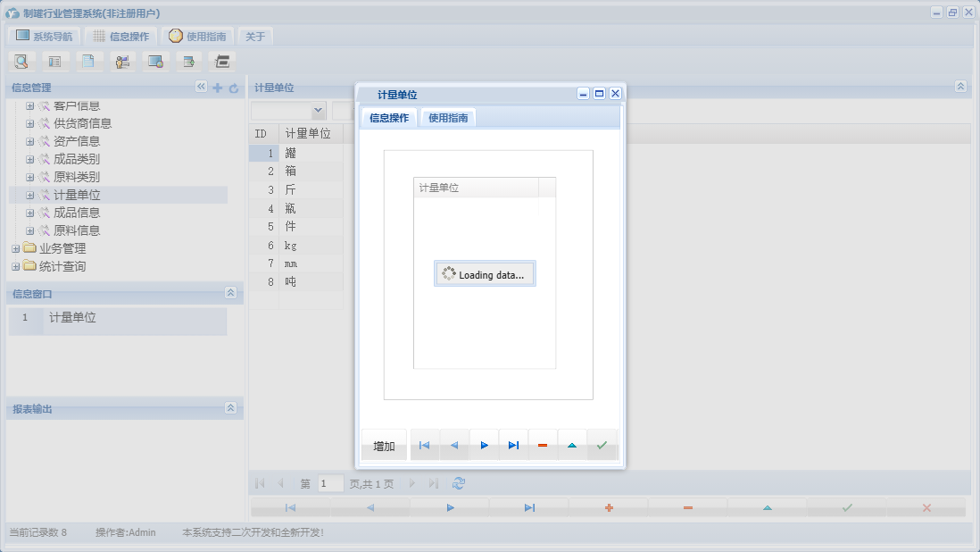Collapse the 信息管理 side panel
Image resolution: width=980 pixels, height=552 pixels.
point(201,87)
